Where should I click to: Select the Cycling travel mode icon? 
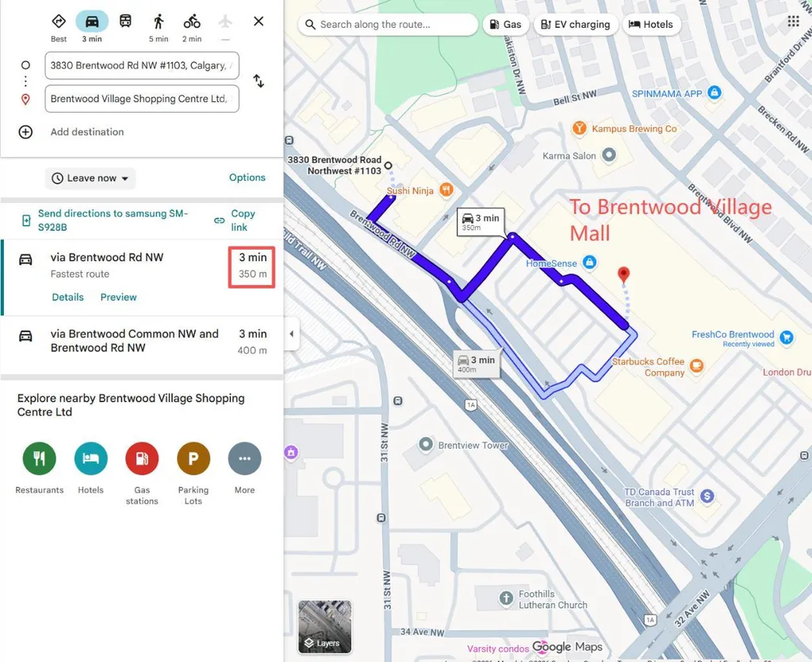click(x=192, y=21)
